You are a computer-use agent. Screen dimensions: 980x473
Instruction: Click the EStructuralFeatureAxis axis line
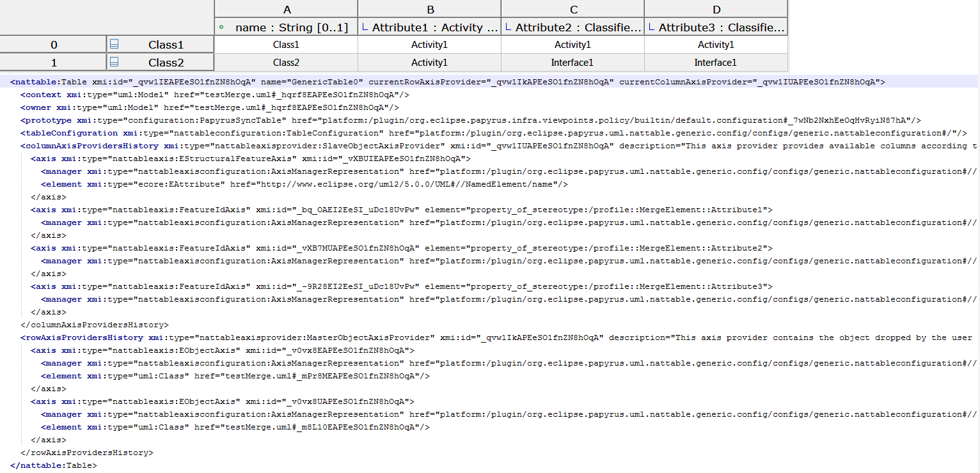251,159
